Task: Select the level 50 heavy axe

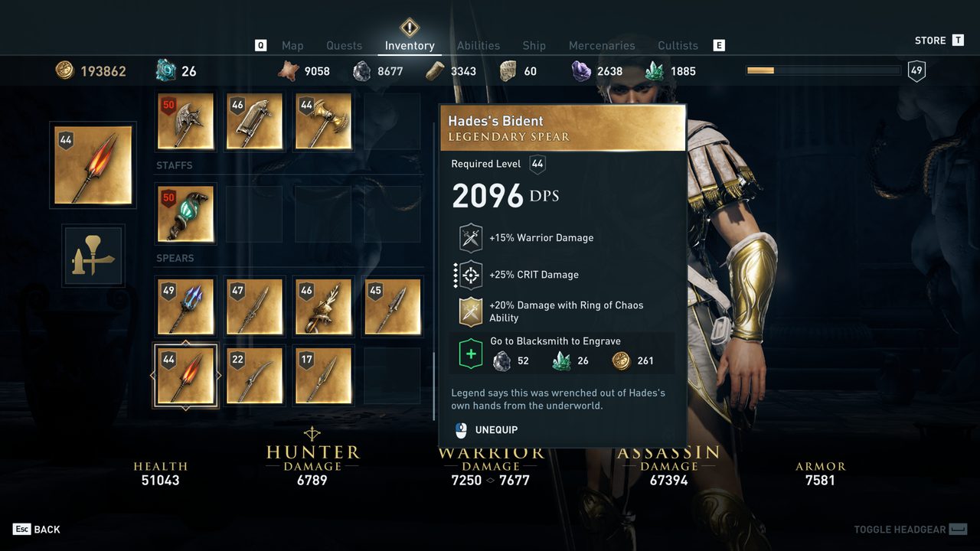Action: [x=185, y=121]
